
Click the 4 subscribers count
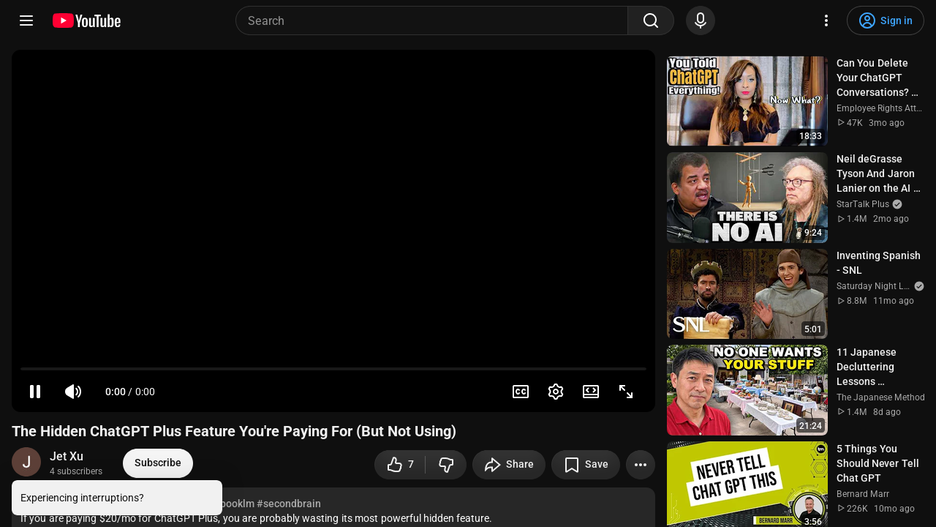[76, 471]
